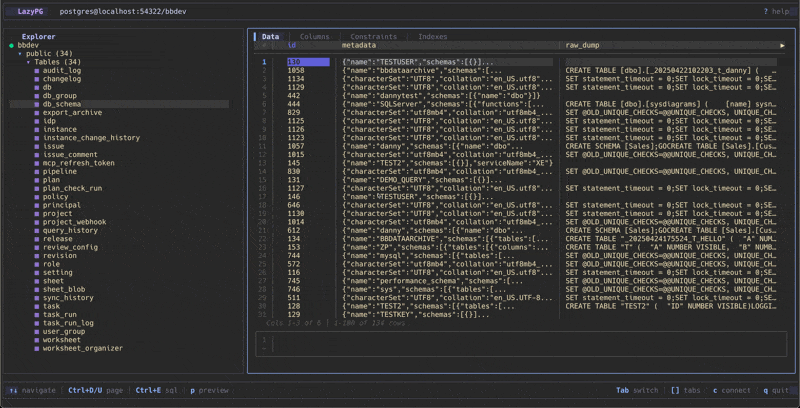Click the table icon beside export_archive
The width and height of the screenshot is (800, 408).
pyautogui.click(x=37, y=113)
